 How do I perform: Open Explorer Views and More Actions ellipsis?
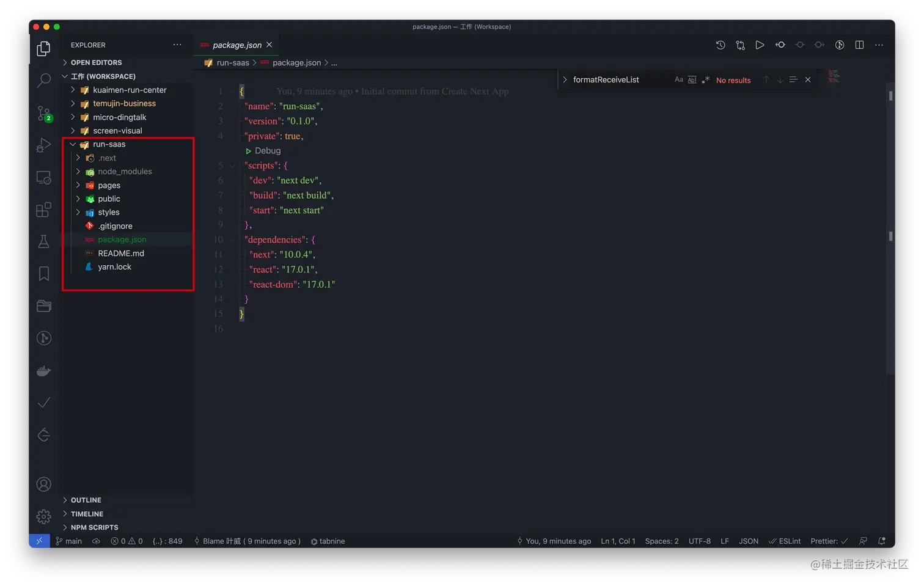pyautogui.click(x=177, y=45)
